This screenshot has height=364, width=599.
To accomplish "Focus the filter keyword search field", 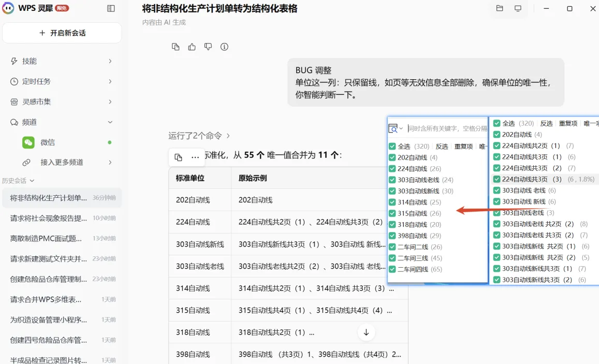I will click(447, 129).
